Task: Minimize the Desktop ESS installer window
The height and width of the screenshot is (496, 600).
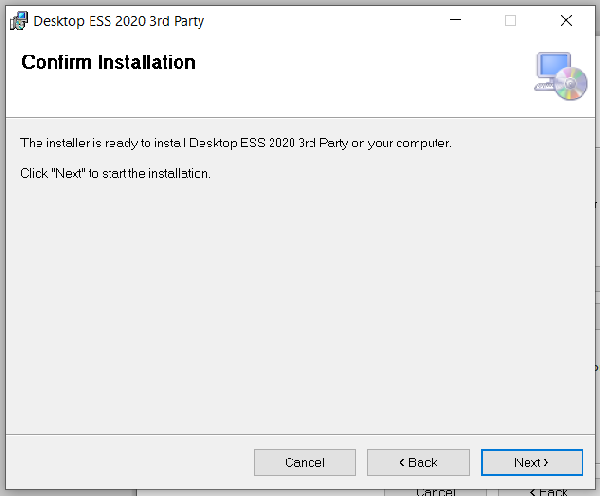Action: (x=455, y=20)
